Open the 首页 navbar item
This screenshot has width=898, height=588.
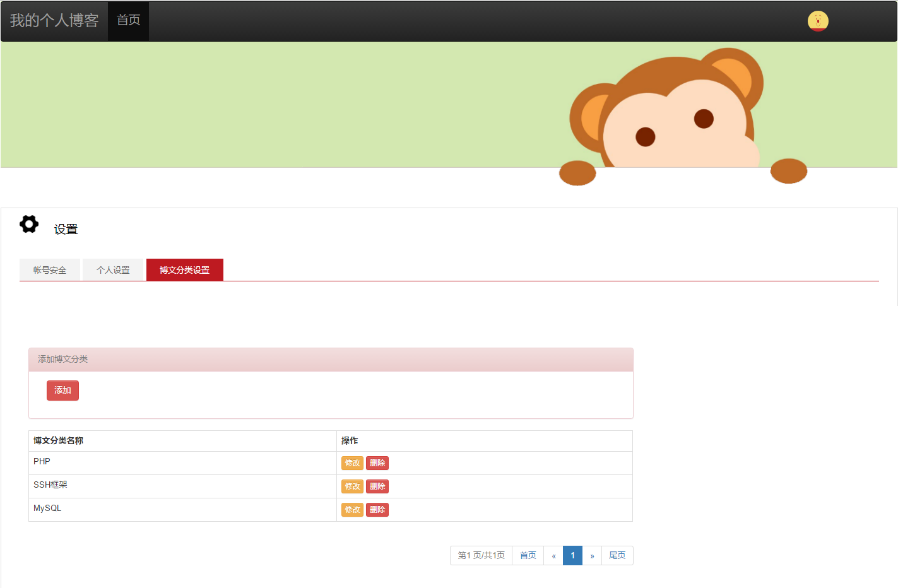point(128,21)
